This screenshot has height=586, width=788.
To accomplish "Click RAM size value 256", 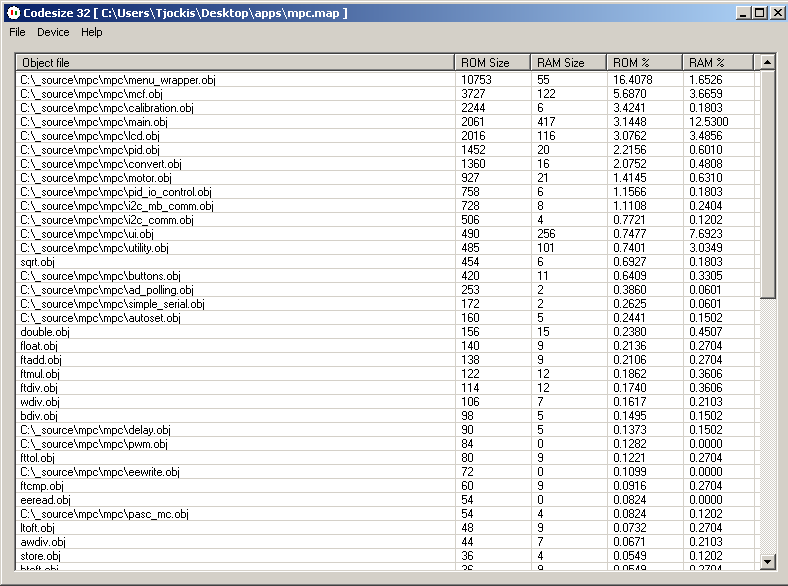I will [x=546, y=234].
